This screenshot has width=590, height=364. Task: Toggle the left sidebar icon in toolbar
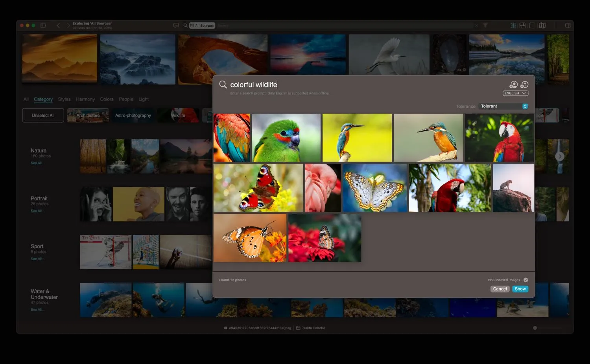(x=43, y=26)
